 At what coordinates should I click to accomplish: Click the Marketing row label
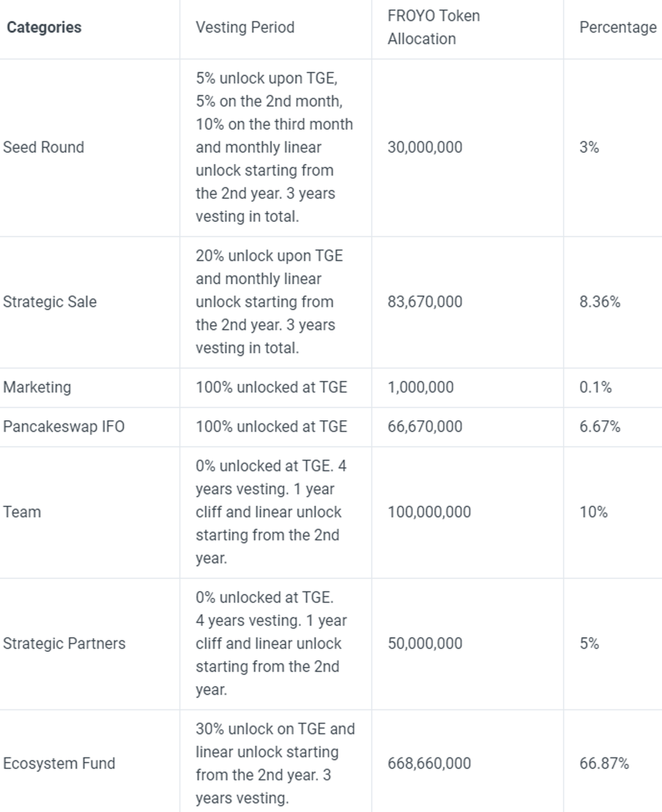point(37,388)
